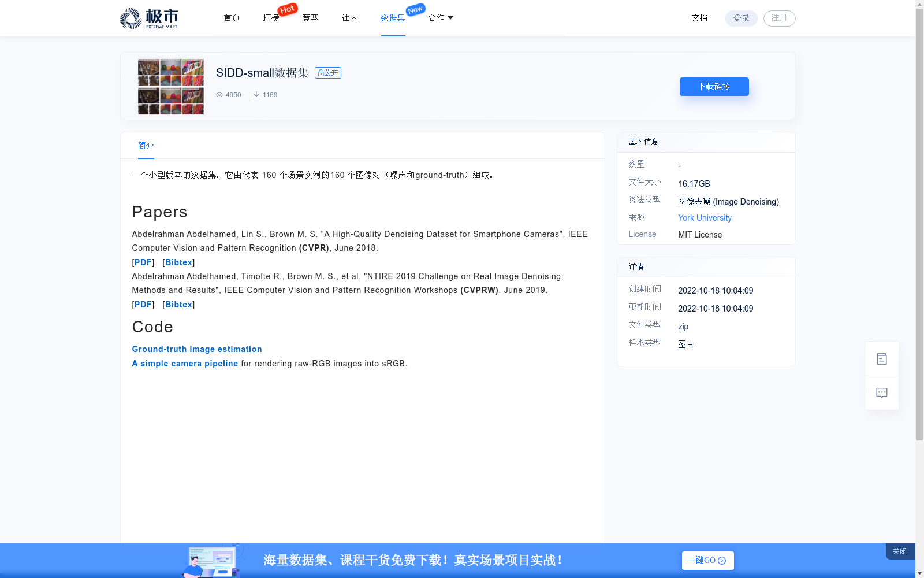Click the 注册 register button
The width and height of the screenshot is (924, 578).
pos(779,18)
